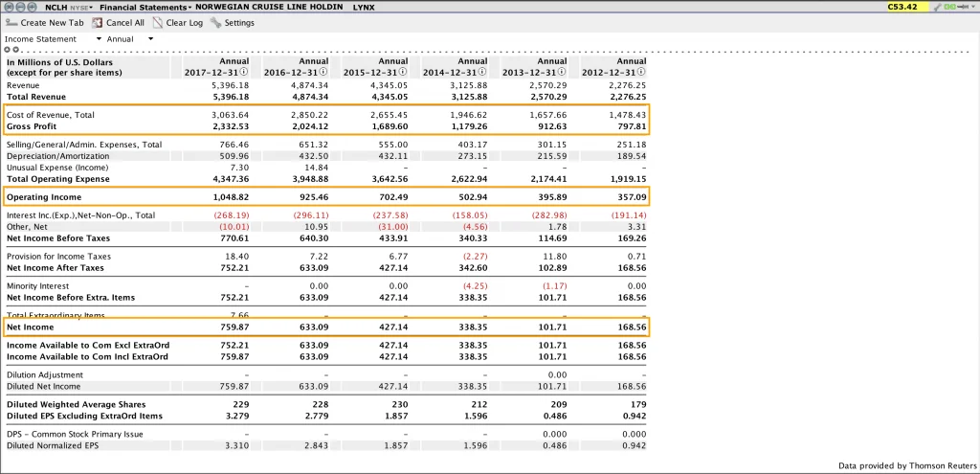
Task: Open the NCLH NYSE symbol dropdown
Action: (x=69, y=7)
